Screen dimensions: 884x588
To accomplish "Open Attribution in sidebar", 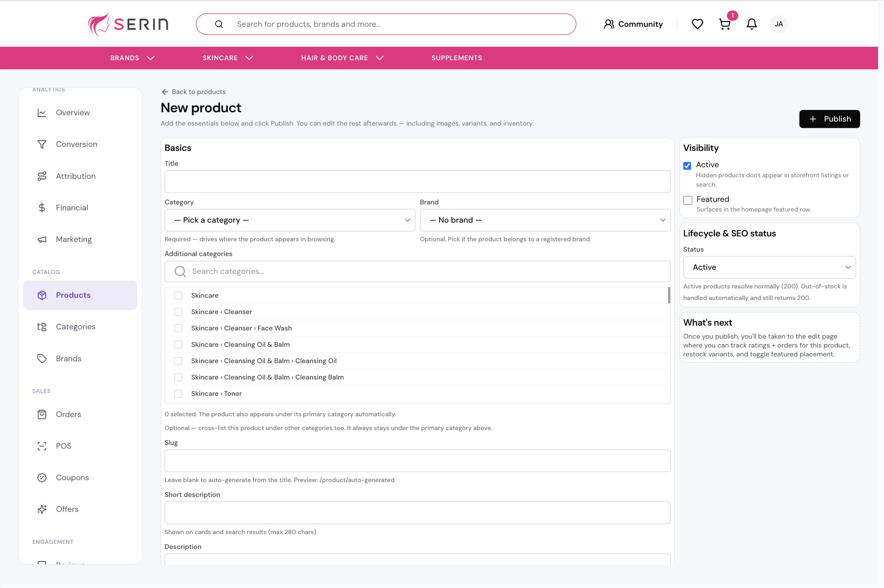I will coord(80,176).
